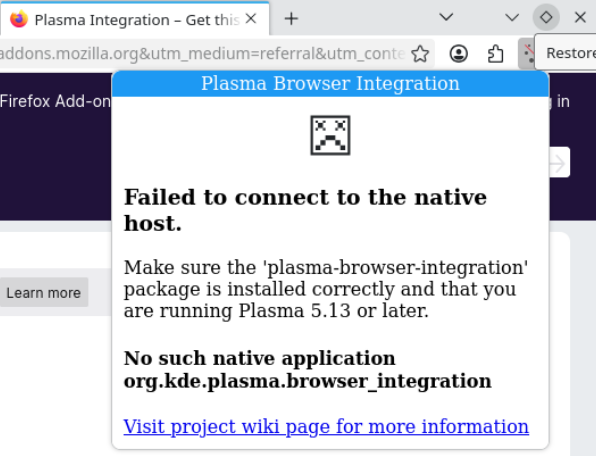Toggle the Plasma Integration toolbar icon
Screen dimensions: 596x456
pyautogui.click(x=527, y=54)
